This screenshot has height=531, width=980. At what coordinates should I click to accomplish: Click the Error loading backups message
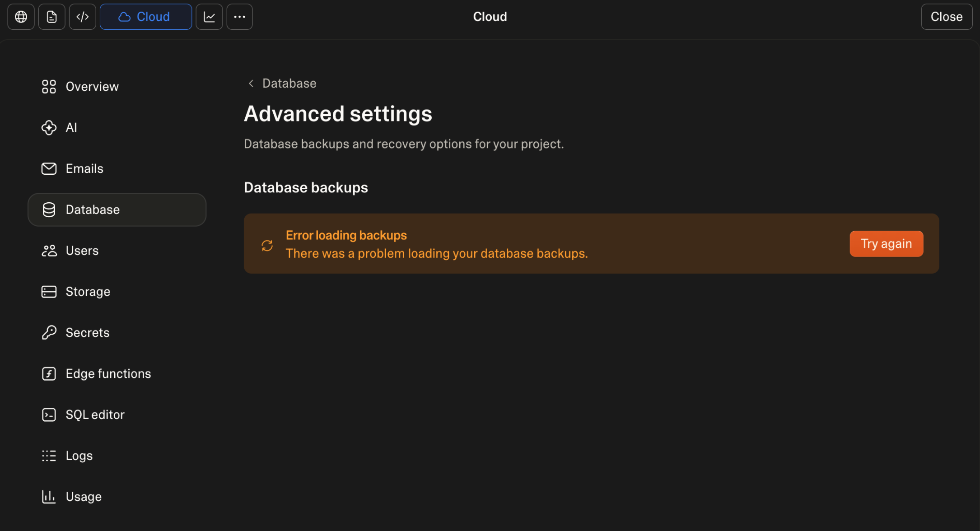[x=346, y=236]
